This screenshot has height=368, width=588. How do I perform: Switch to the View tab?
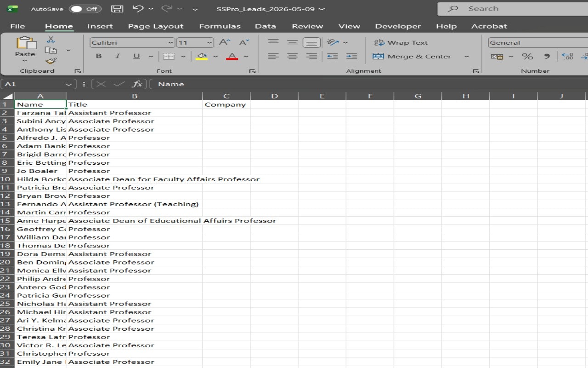click(x=349, y=26)
